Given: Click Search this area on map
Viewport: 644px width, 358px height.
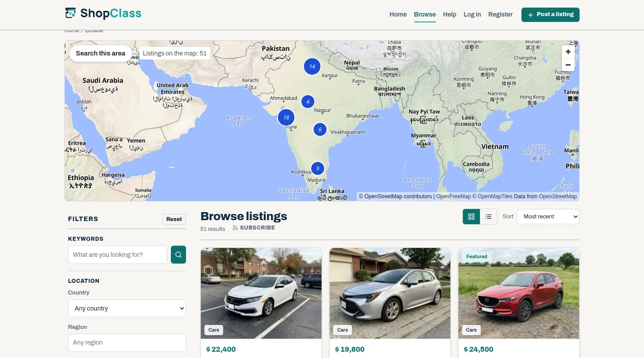Looking at the screenshot, I should (x=101, y=53).
